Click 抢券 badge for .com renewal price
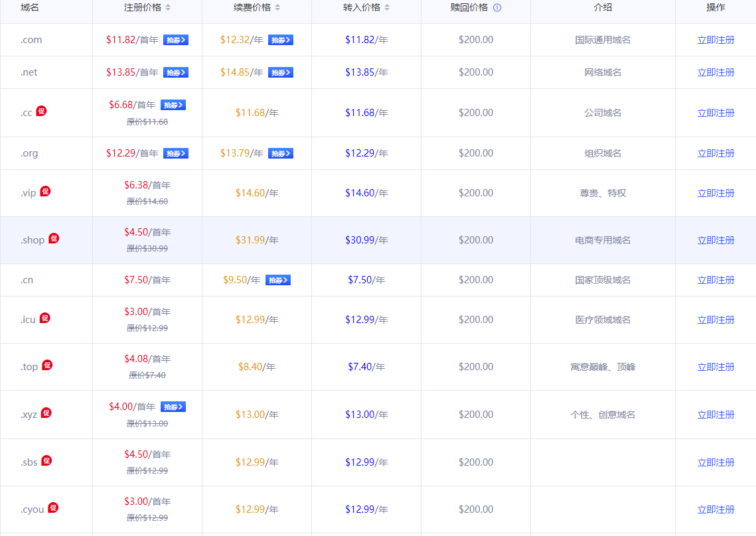The image size is (756, 536). click(280, 40)
